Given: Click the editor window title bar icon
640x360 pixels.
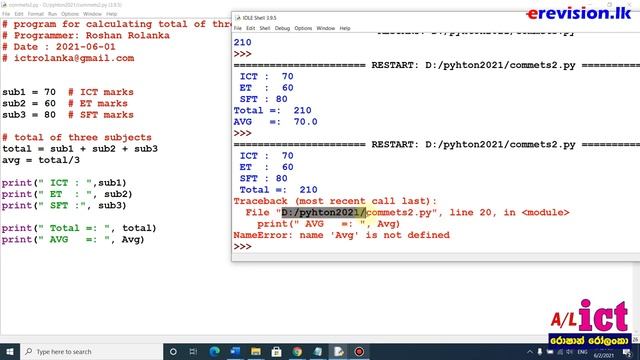Looking at the screenshot, I should coord(4,5).
